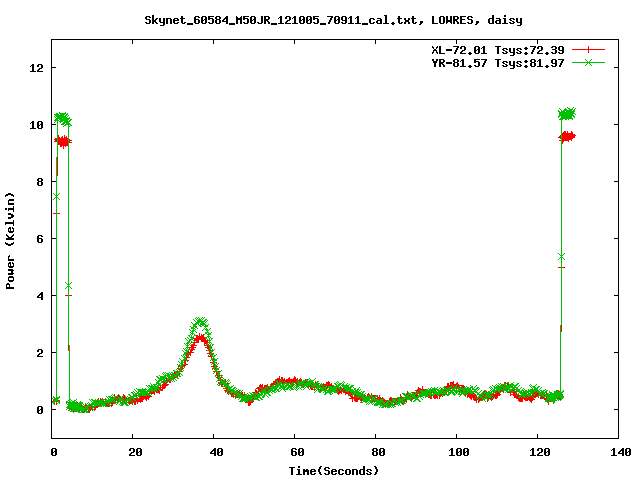
Task: Click the Time(Seconds) axis label
Action: (333, 471)
